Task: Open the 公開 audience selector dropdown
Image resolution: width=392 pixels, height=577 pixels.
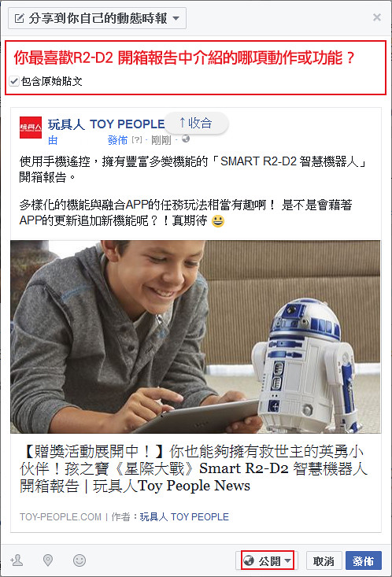Action: (267, 560)
